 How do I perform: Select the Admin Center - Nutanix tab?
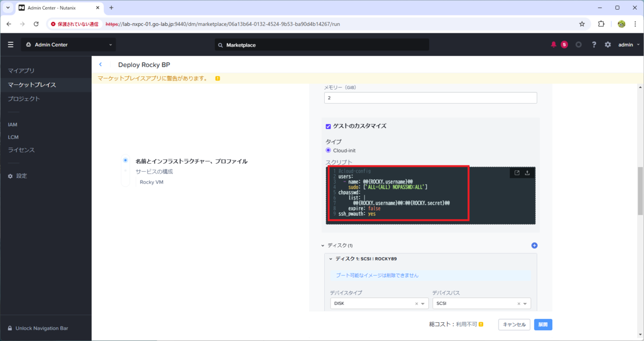(59, 8)
